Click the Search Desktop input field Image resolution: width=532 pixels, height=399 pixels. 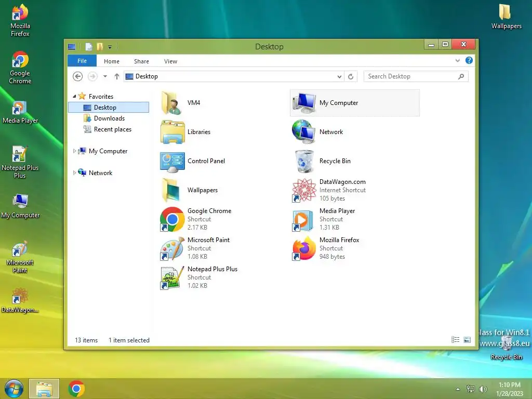coord(416,76)
